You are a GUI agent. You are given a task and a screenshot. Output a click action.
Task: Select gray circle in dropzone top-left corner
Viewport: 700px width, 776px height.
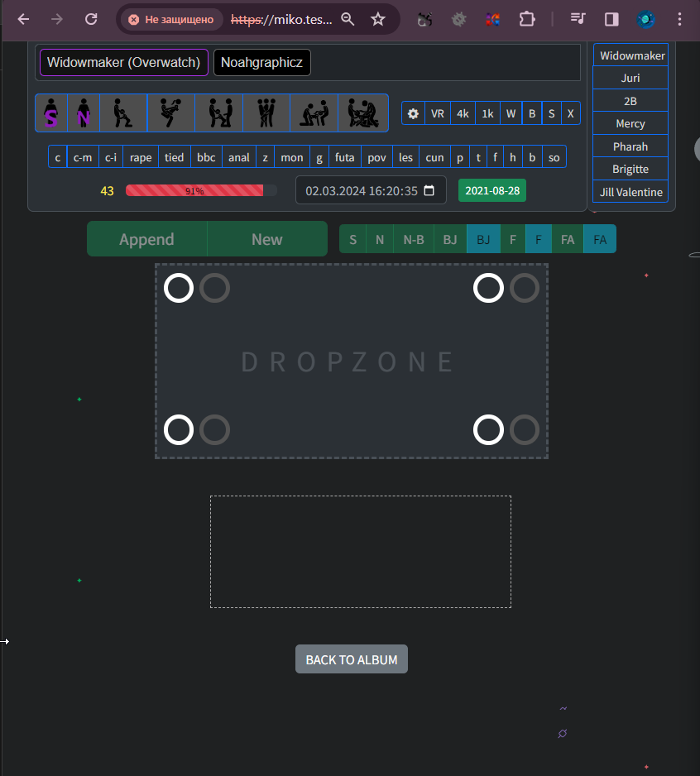pos(215,288)
